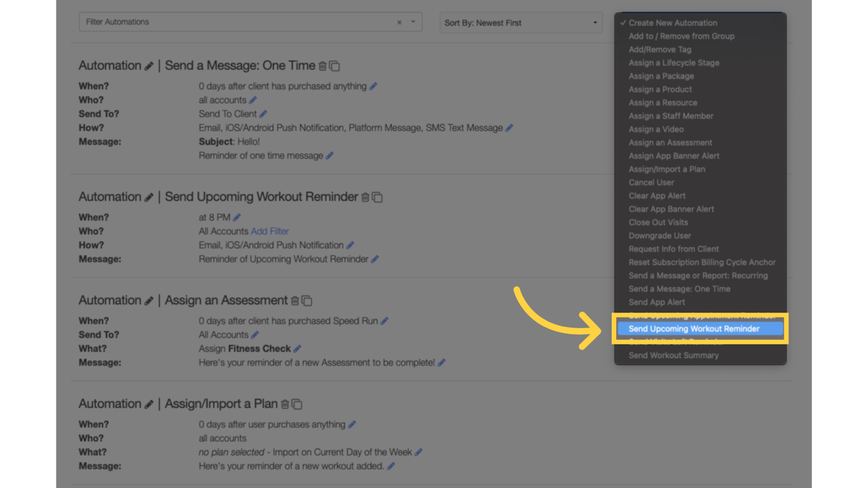The width and height of the screenshot is (868, 488).
Task: Choose "Add/Remove Tag" from the menu
Action: click(x=660, y=49)
